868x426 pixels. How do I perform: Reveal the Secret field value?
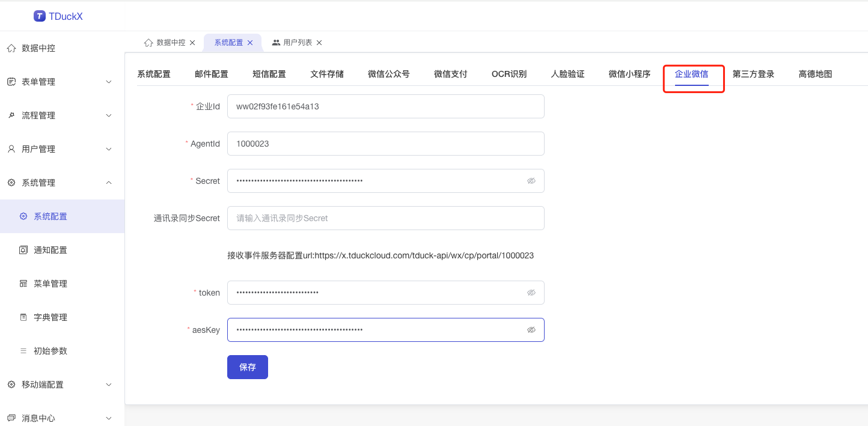click(531, 180)
